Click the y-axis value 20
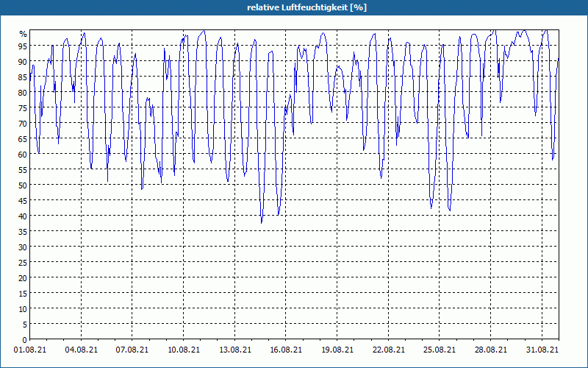Screen dimensions: 588x368 pos(23,278)
